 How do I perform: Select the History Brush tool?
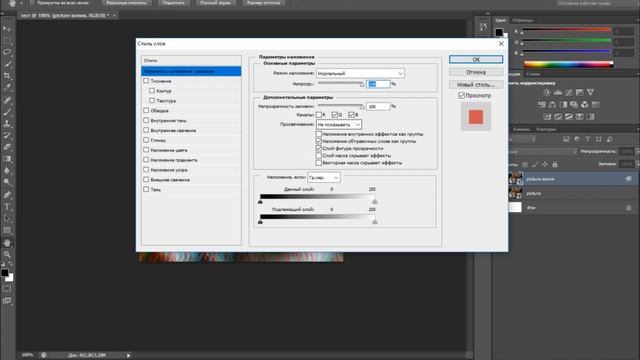pos(7,135)
